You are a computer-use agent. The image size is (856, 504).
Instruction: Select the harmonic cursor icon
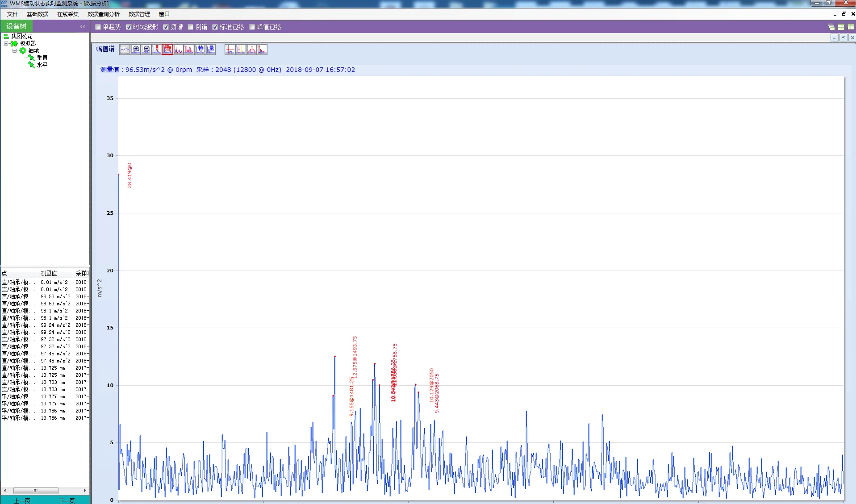pyautogui.click(x=263, y=50)
